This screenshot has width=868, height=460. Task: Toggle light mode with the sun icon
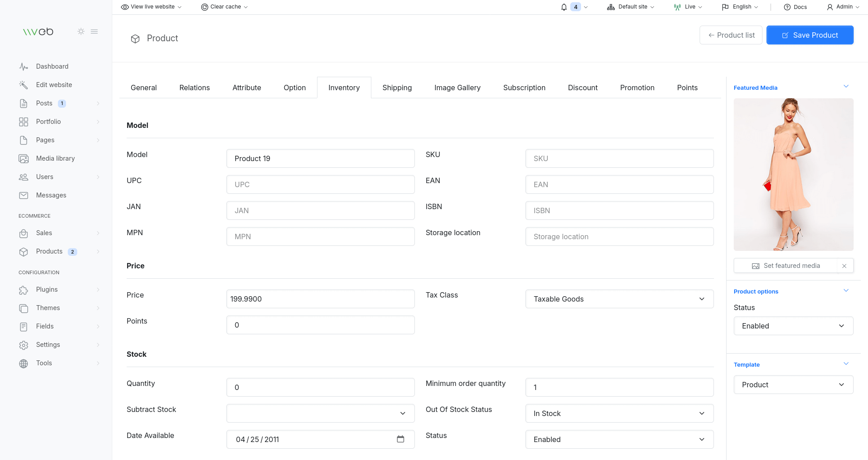81,31
